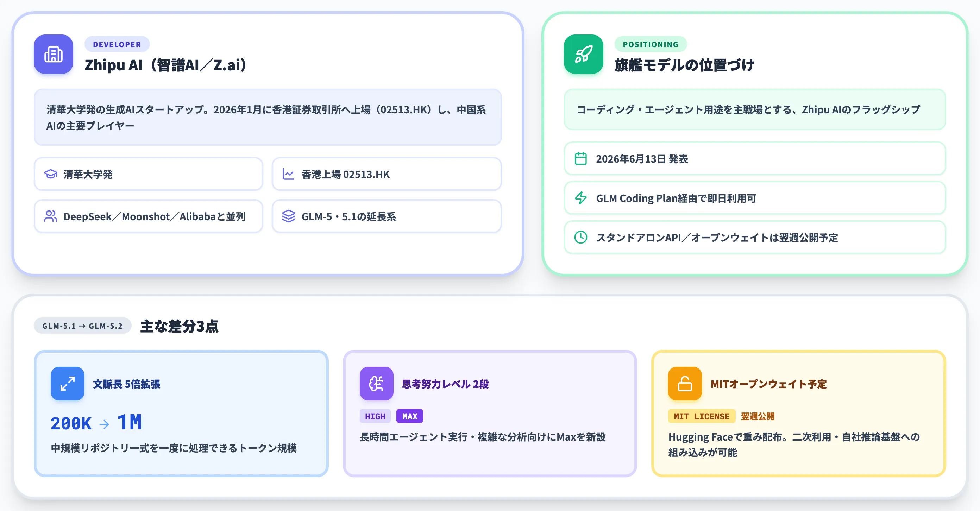Select the GLM-5・5.1の延長系 chip
The image size is (980, 511).
point(387,216)
